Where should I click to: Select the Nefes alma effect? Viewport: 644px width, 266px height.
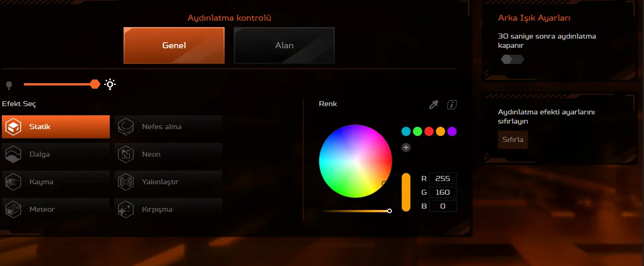pos(169,127)
